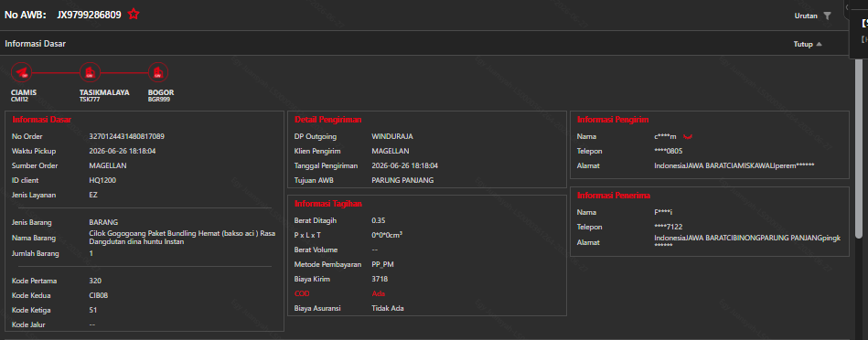Collapse section using Tutup arrow

tap(820, 44)
